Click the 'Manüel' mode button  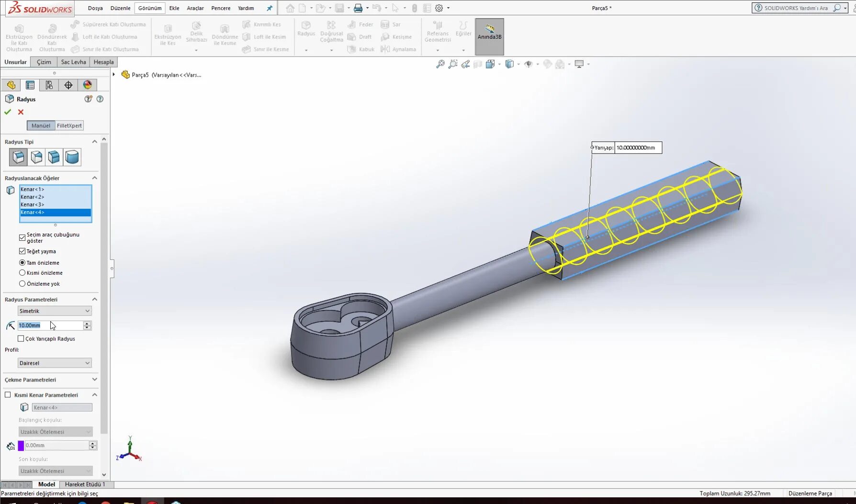(41, 126)
